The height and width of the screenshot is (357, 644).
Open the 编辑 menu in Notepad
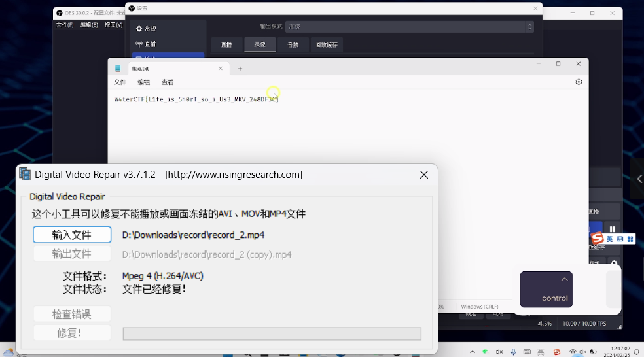(143, 82)
